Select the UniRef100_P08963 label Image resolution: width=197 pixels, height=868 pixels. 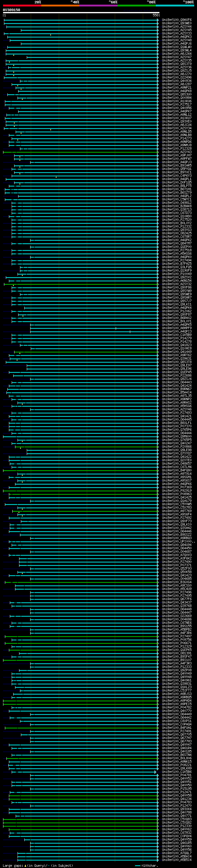click(x=176, y=494)
